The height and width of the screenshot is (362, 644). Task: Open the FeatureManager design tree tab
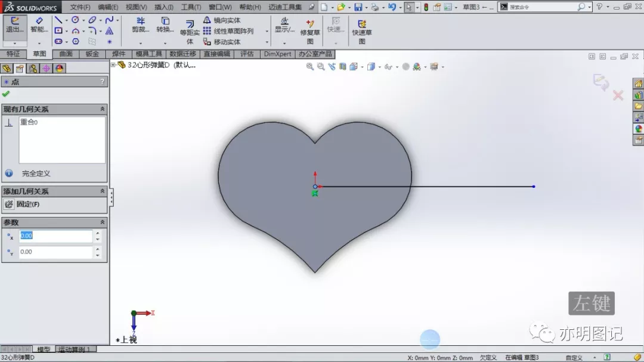coord(7,68)
